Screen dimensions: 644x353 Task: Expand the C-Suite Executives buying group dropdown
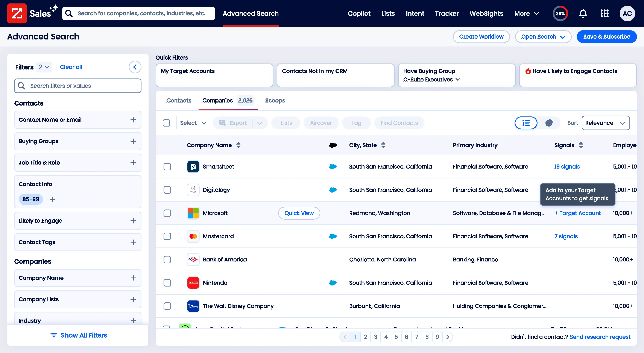point(458,79)
